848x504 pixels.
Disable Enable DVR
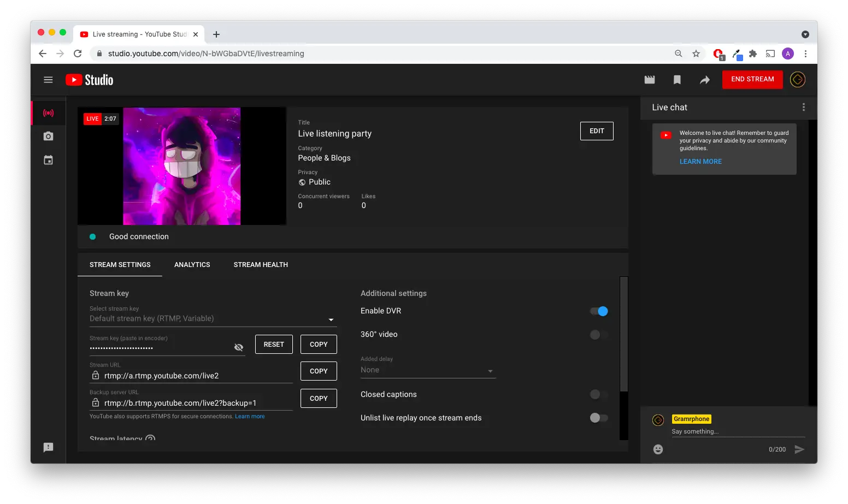(x=598, y=311)
